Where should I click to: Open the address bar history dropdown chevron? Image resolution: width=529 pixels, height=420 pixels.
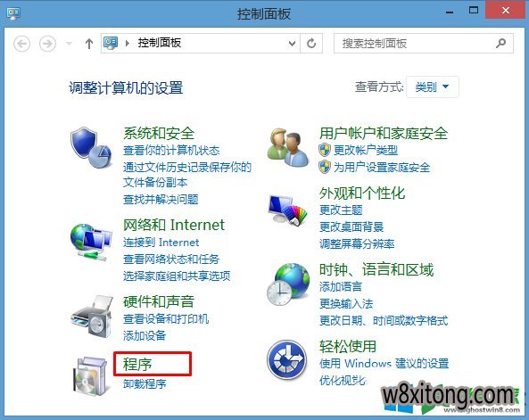click(293, 44)
